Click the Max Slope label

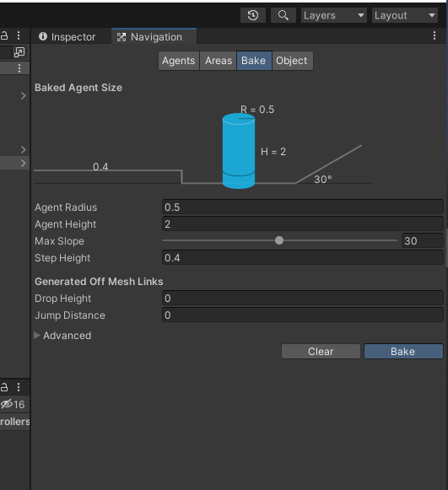point(59,241)
